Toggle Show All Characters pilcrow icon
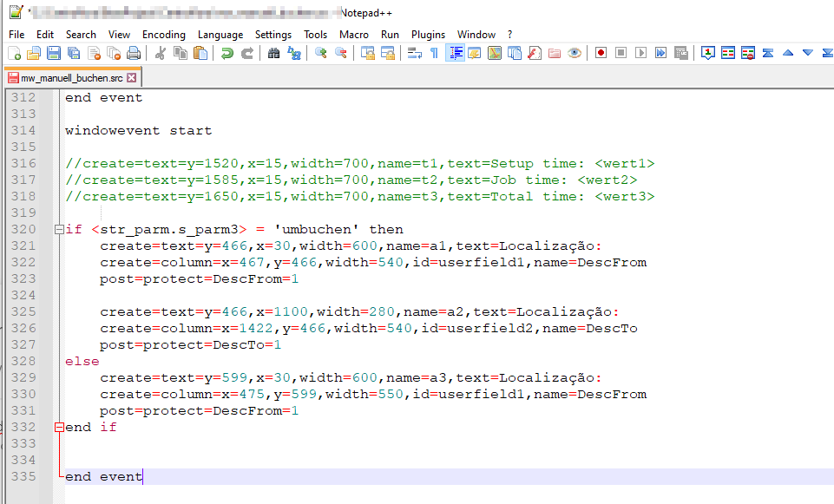This screenshot has height=504, width=834. click(435, 53)
